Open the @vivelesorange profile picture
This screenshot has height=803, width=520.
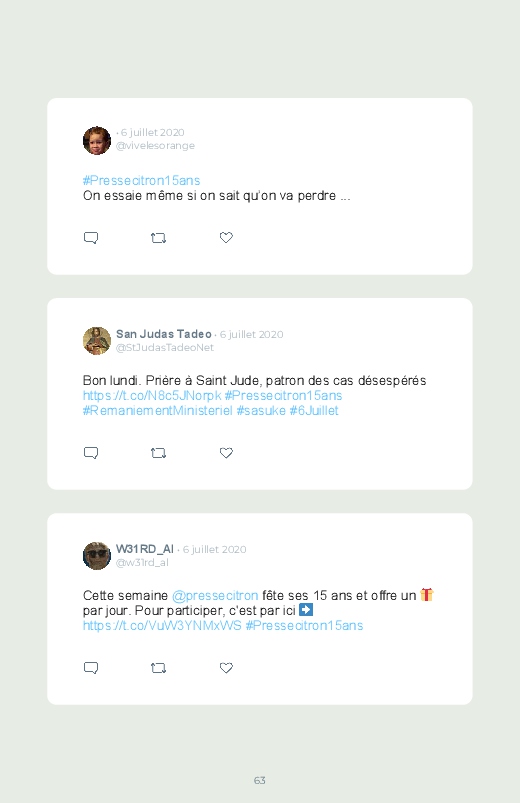(97, 140)
